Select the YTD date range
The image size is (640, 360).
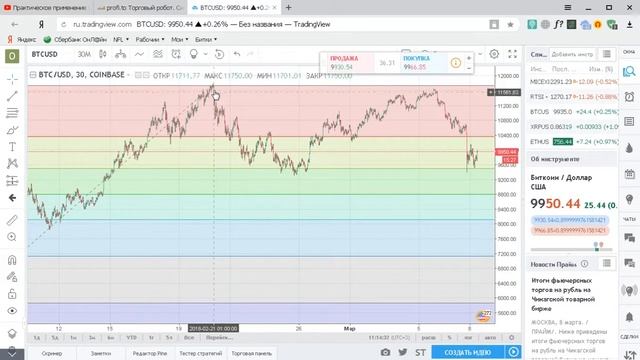131,338
